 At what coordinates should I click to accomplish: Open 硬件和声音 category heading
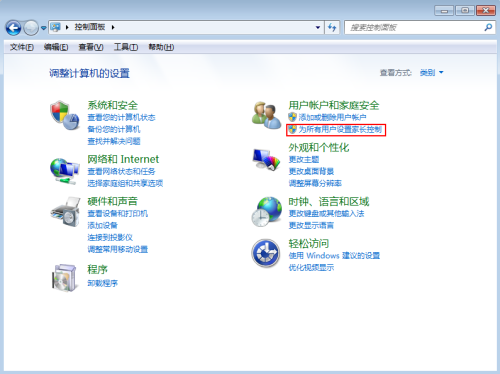[113, 201]
